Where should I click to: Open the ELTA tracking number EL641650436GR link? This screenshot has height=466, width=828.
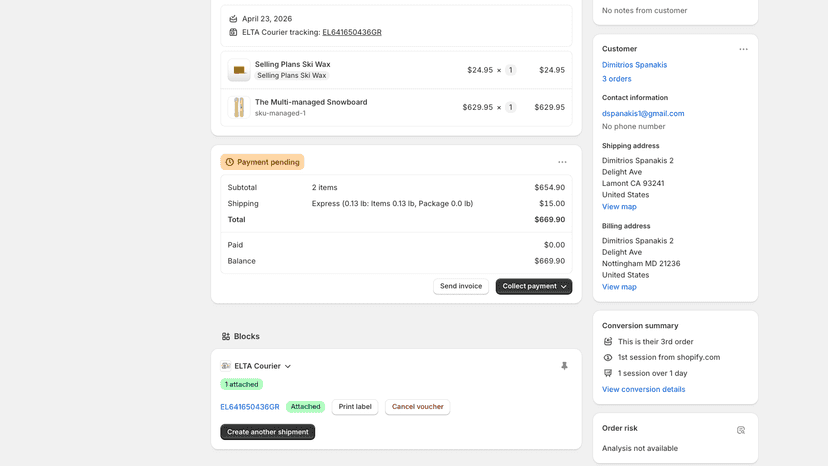(352, 32)
